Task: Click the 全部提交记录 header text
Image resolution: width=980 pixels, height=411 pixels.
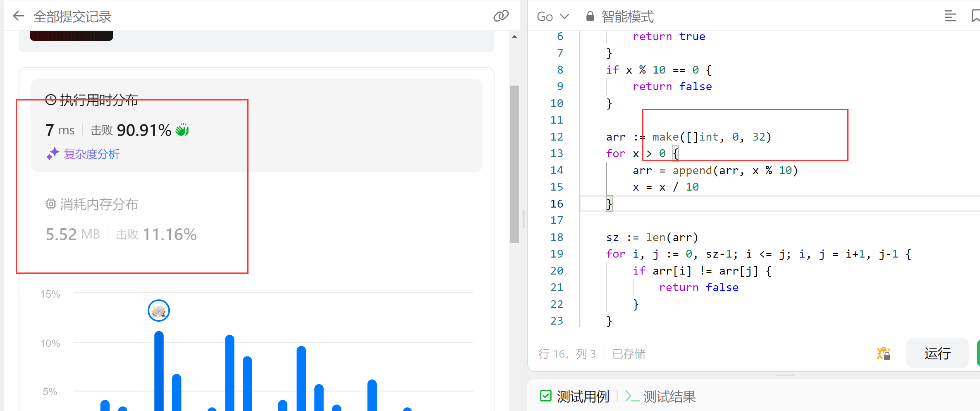Action: (x=72, y=17)
